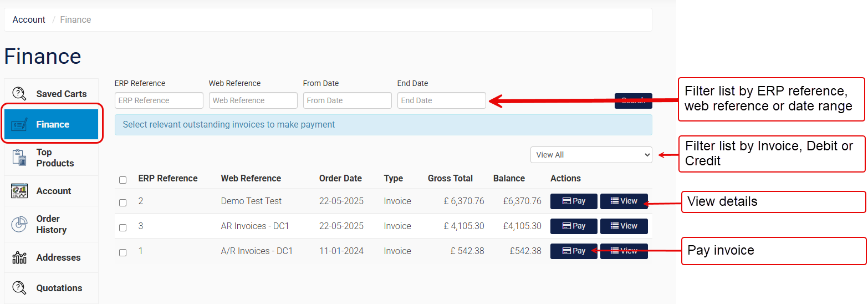Click the Addresses bar graph icon
This screenshot has width=868, height=304.
pyautogui.click(x=19, y=257)
